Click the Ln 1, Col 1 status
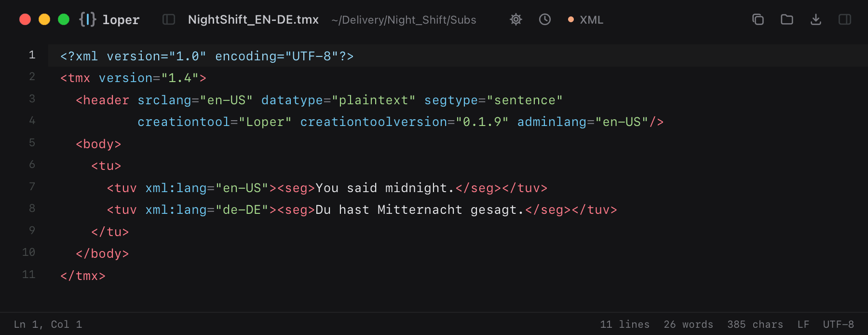The image size is (868, 335). click(48, 324)
